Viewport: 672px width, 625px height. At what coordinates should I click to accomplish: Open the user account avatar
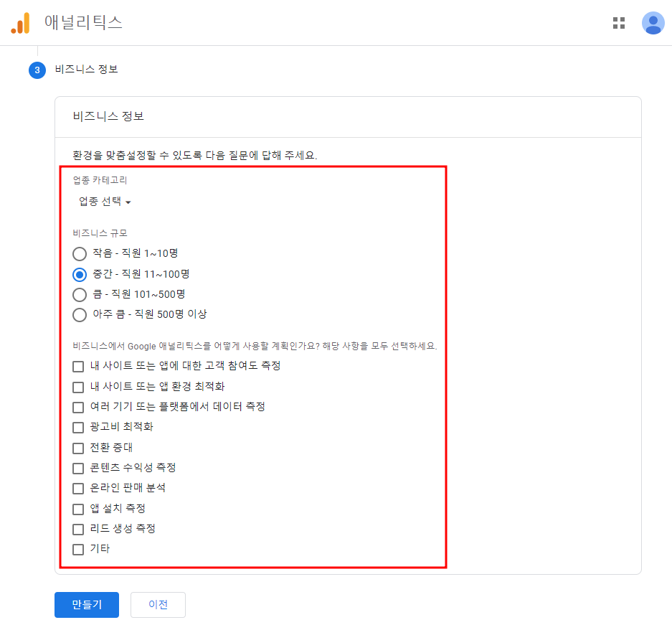point(653,23)
